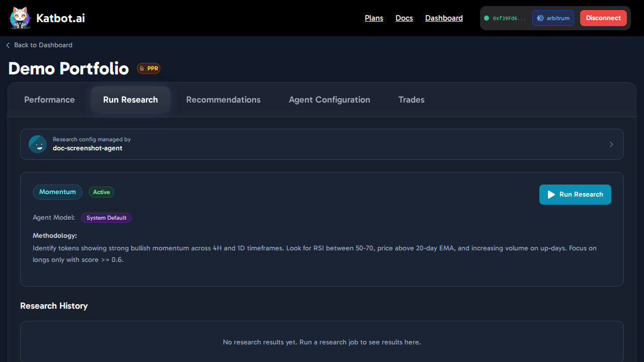Screen dimensions: 644x362
Task: Select the Run Research tab
Action: click(x=130, y=100)
